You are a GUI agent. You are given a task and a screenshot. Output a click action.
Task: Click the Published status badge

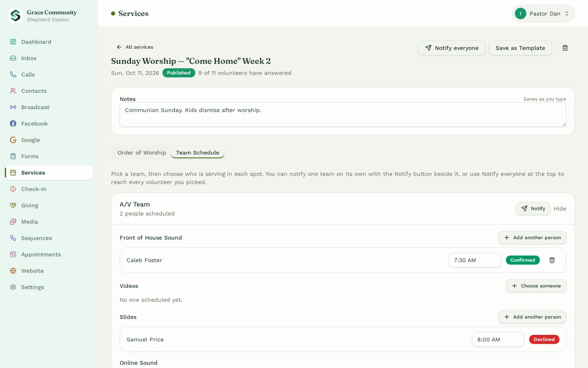179,73
